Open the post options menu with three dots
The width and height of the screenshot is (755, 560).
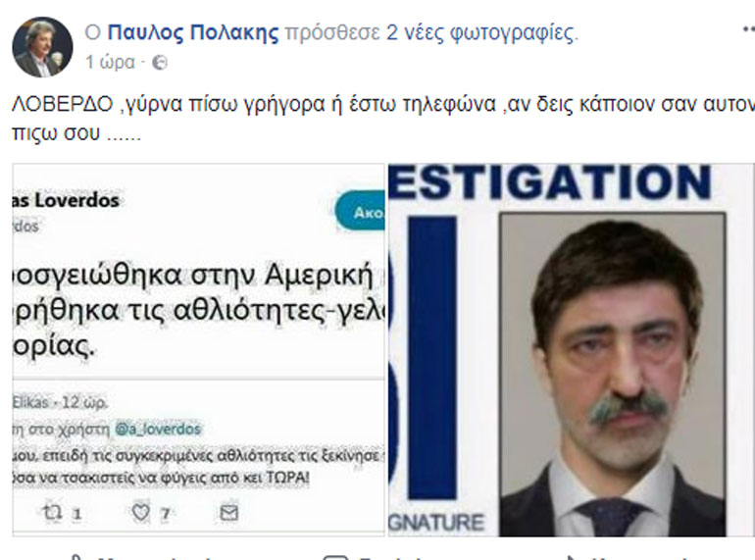[x=748, y=28]
